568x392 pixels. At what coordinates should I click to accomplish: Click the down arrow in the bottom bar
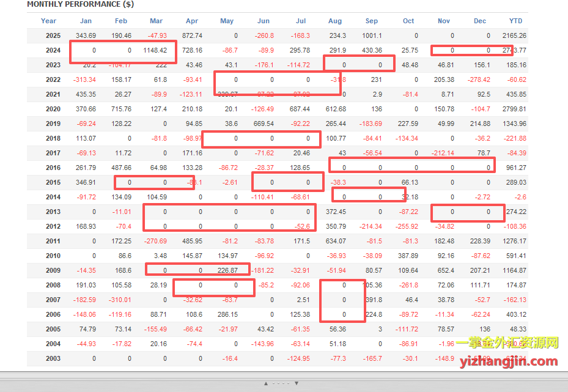click(297, 383)
